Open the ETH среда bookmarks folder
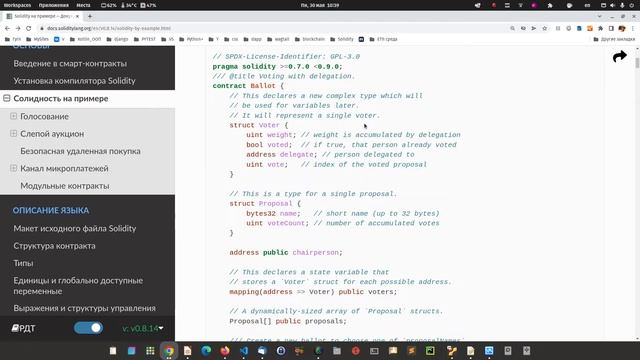The image size is (640, 360). (x=383, y=39)
